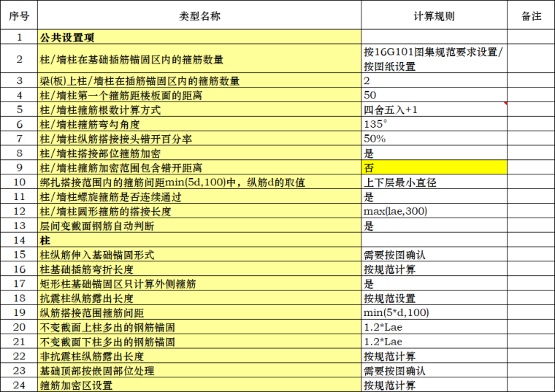Select the "计算规则" column header

pos(434,15)
